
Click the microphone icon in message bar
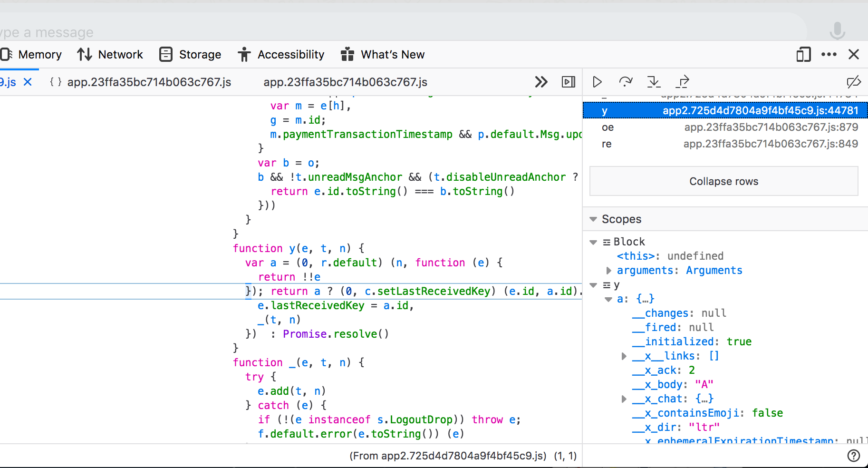click(x=837, y=31)
